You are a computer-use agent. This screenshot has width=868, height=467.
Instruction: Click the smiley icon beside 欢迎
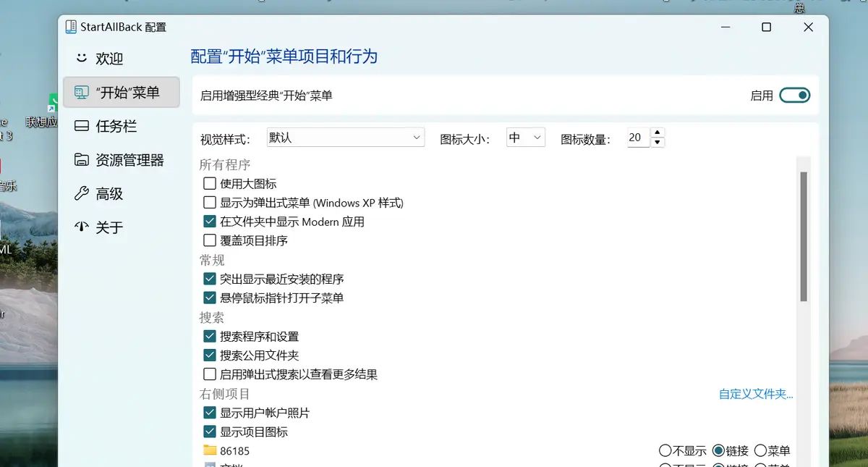[x=82, y=58]
